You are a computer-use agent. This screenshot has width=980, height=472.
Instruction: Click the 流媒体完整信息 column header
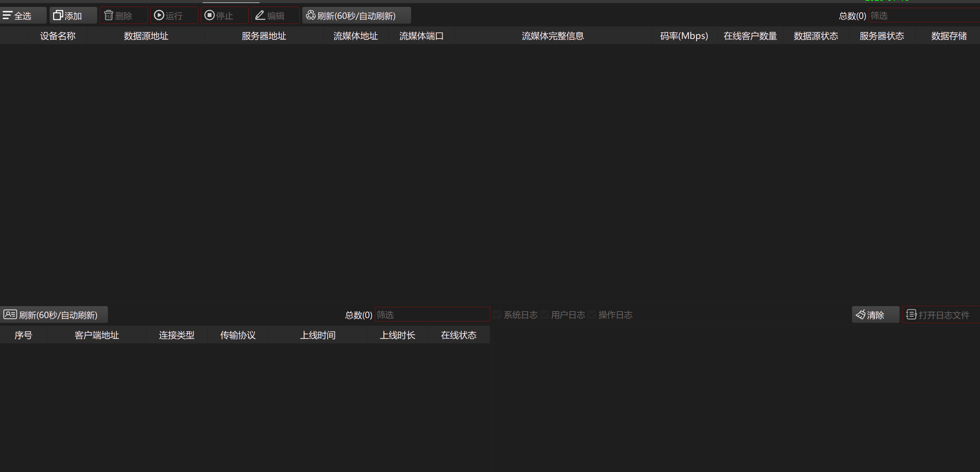[552, 36]
